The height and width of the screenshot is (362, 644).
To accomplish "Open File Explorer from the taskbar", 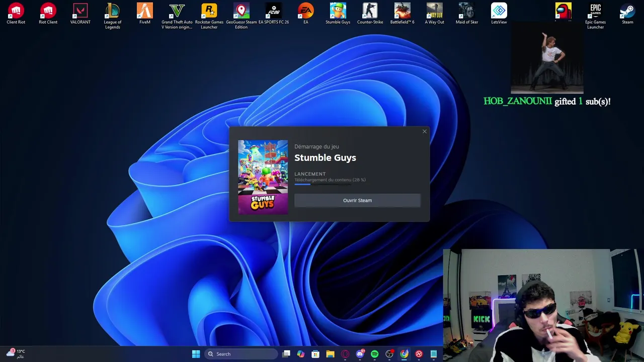I will click(330, 354).
